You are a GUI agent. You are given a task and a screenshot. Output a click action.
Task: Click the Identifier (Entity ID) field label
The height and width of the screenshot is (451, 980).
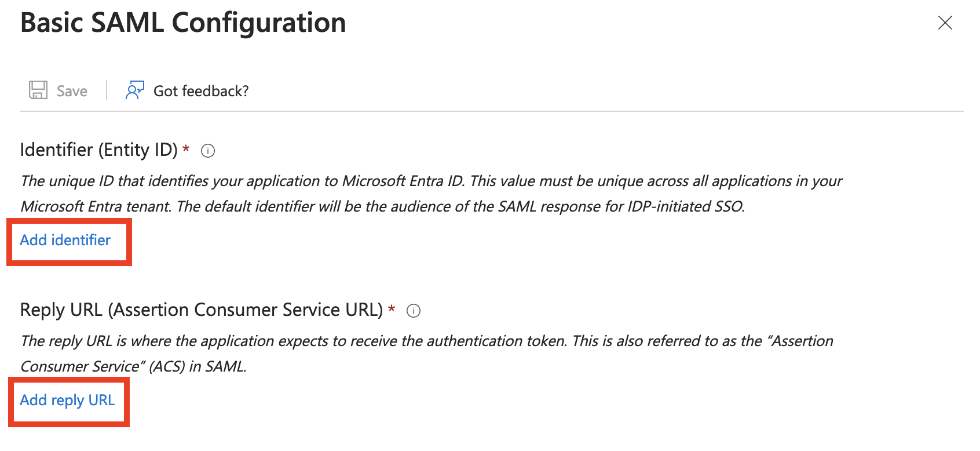coord(99,150)
